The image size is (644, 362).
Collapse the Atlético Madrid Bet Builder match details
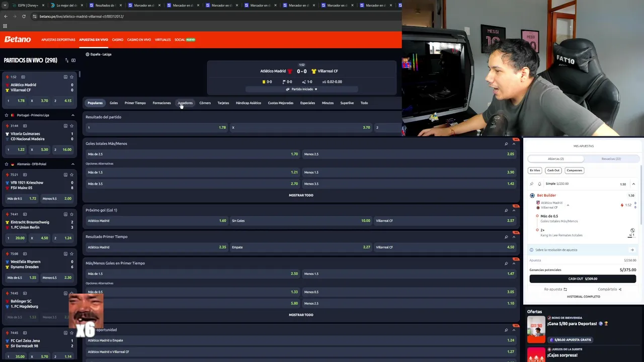pyautogui.click(x=568, y=205)
